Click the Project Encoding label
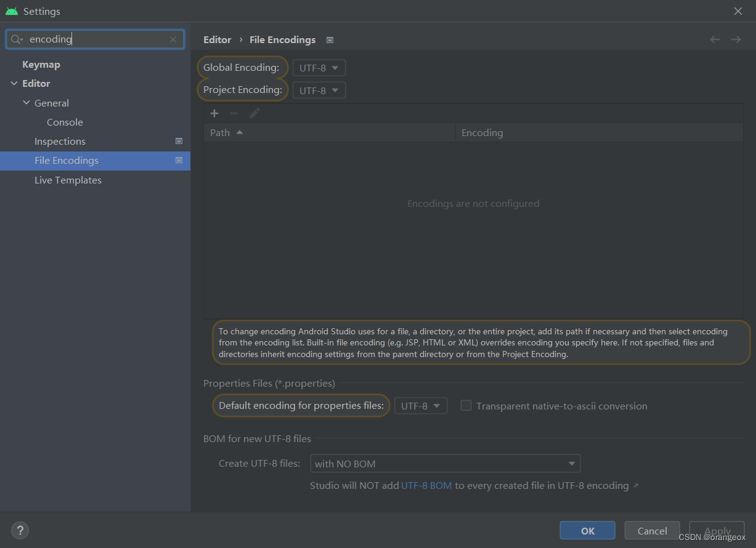 (243, 90)
